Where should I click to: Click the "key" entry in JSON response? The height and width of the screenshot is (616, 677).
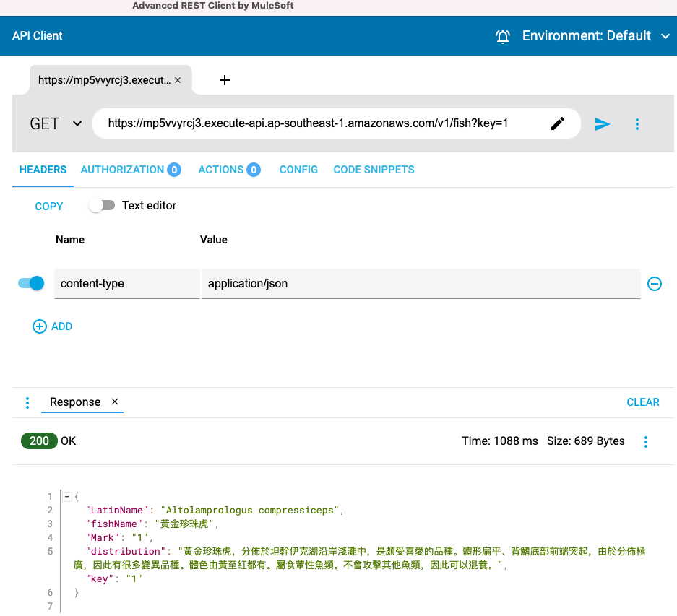click(x=99, y=579)
